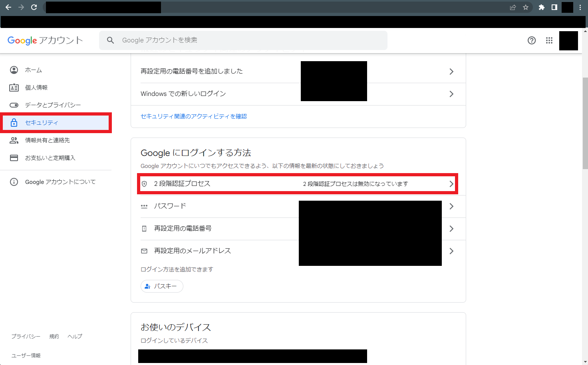588x365 pixels.
Task: Click the お支払いと定期購入 card icon
Action: 14,158
